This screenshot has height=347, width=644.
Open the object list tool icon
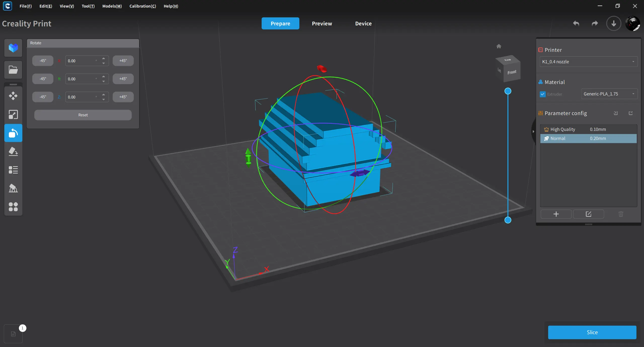point(13,170)
